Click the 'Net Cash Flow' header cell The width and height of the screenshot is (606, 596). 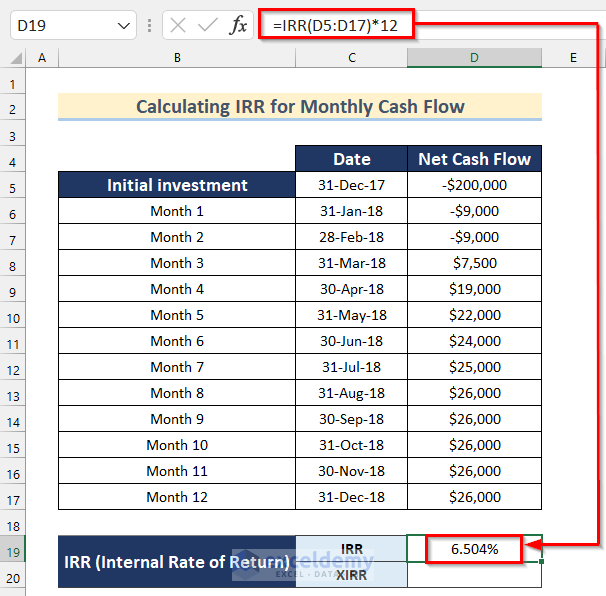(x=474, y=159)
